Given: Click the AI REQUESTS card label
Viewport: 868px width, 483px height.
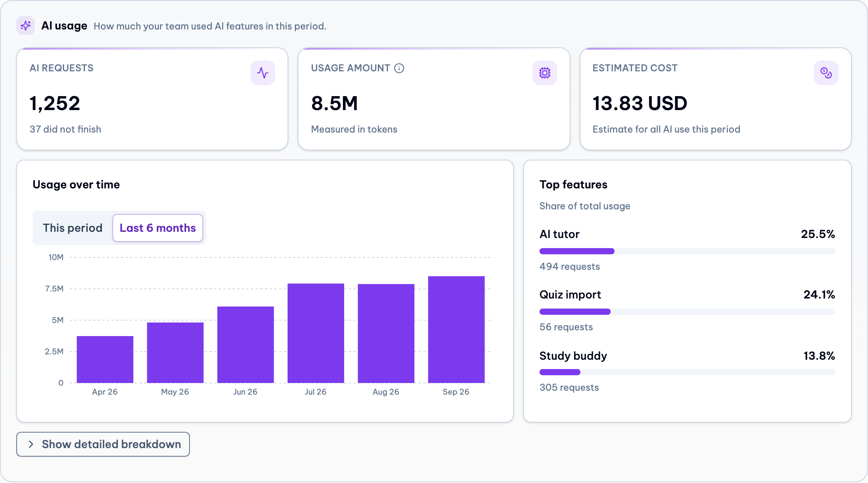Looking at the screenshot, I should coord(62,68).
